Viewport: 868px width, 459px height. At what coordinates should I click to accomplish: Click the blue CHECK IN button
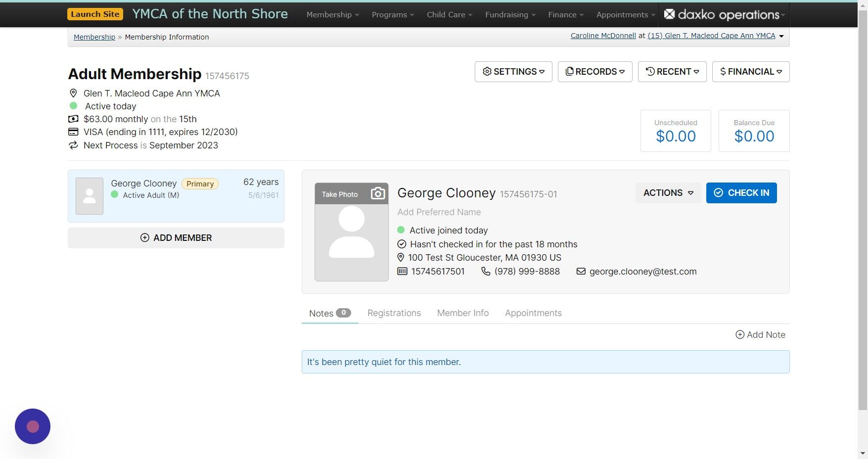741,193
